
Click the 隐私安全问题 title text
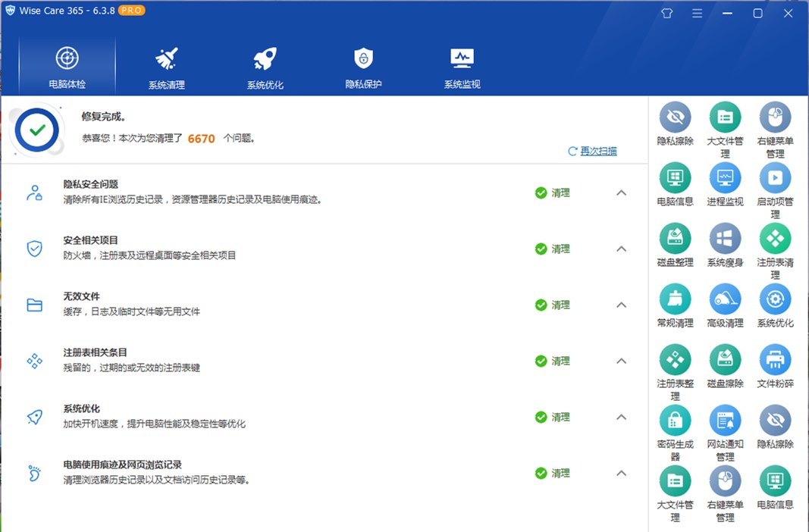click(91, 184)
